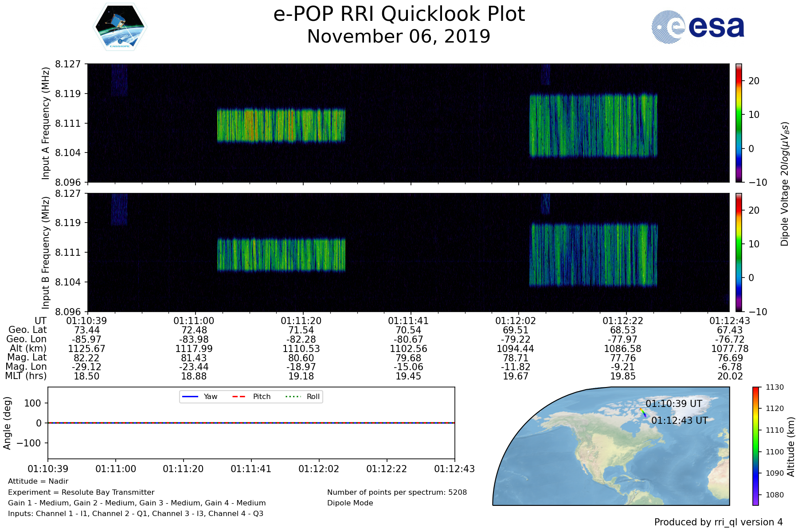
Task: Click the November 06, 2019 date subtitle
Action: click(399, 36)
